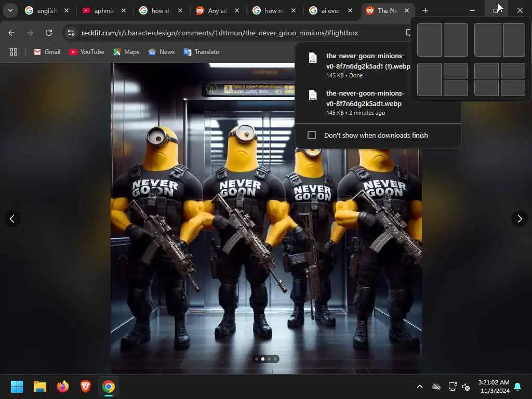Show hidden system tray icons
The height and width of the screenshot is (399, 532).
coord(420,387)
